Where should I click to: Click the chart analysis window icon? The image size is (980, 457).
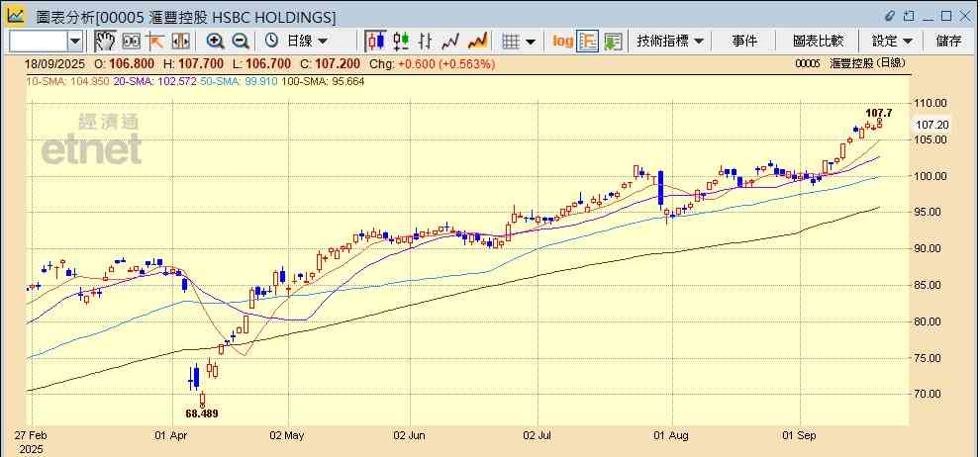(x=16, y=16)
